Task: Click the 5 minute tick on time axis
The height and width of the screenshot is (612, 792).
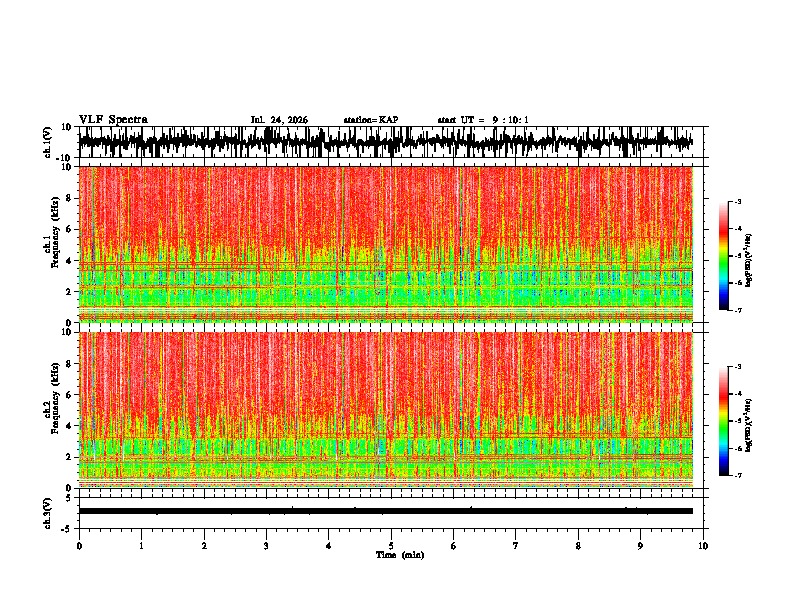Action: [x=391, y=546]
